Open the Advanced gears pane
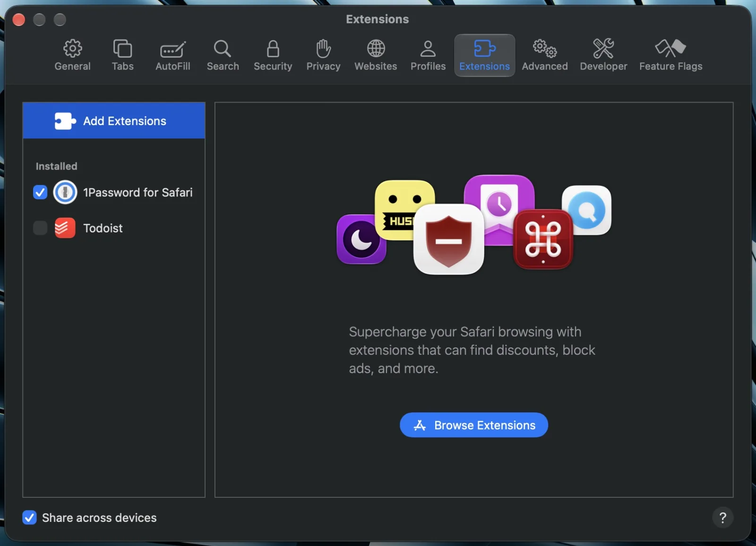 click(545, 55)
